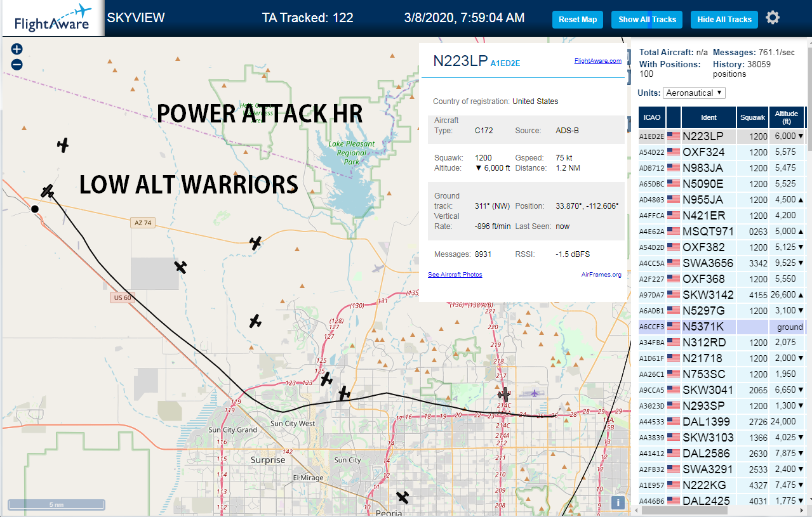Sort table by Squawk column
This screenshot has width=812, height=517.
[x=753, y=117]
